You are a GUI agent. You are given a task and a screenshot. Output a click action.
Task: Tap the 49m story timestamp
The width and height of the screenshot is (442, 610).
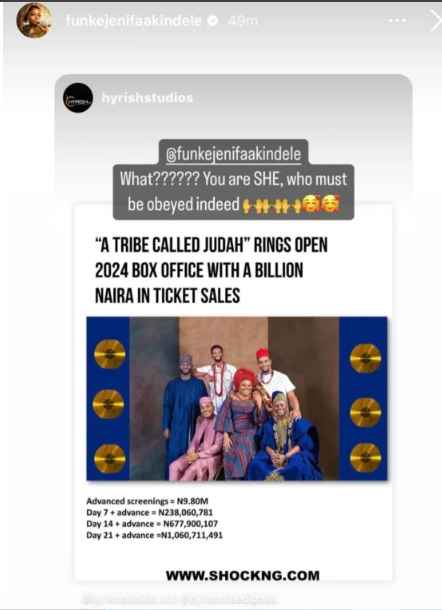tap(242, 20)
